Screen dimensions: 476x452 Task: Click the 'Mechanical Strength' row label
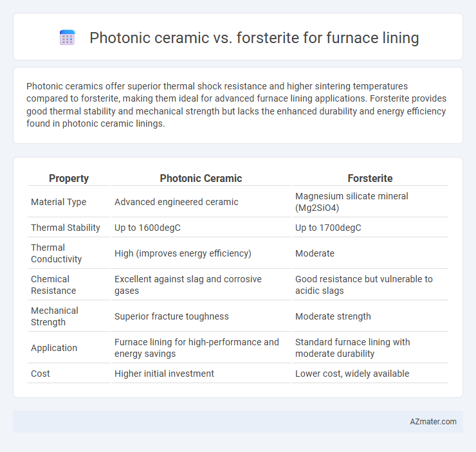55,316
